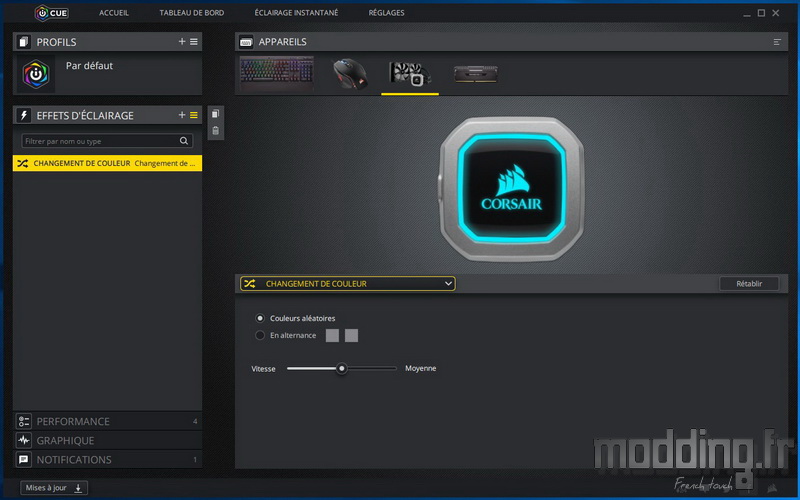The image size is (800, 500).
Task: Add a new lighting effect with plus
Action: [182, 115]
